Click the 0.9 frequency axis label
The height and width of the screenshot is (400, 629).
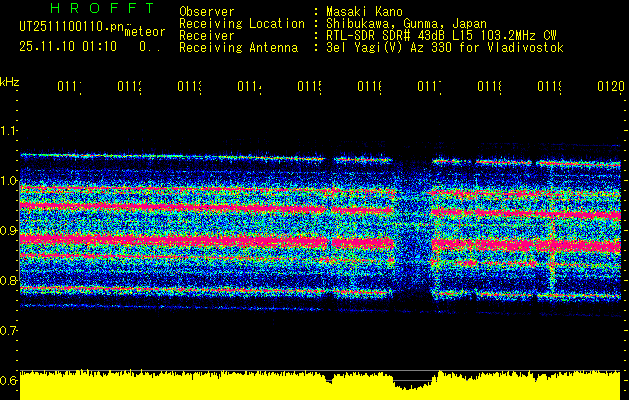[x=8, y=231]
